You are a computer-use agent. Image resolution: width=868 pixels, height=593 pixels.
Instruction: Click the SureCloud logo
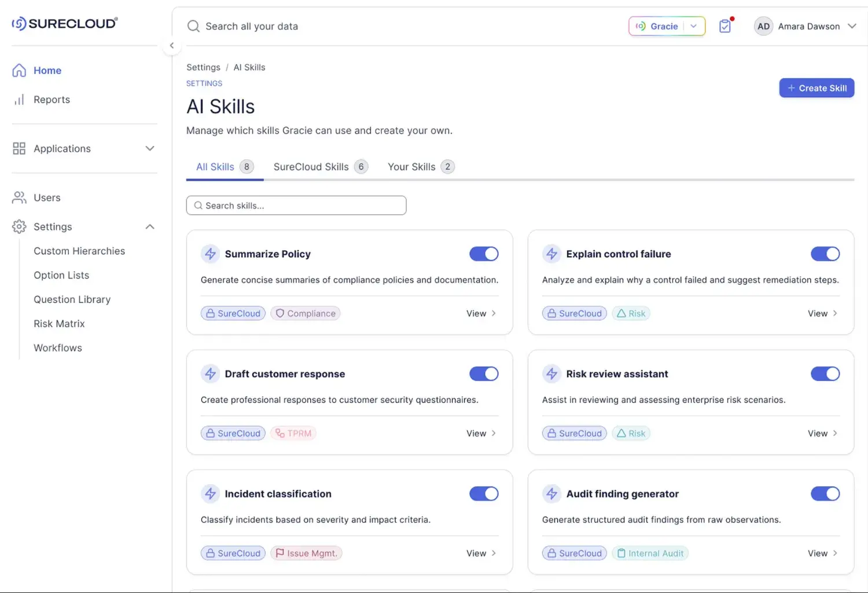point(65,23)
